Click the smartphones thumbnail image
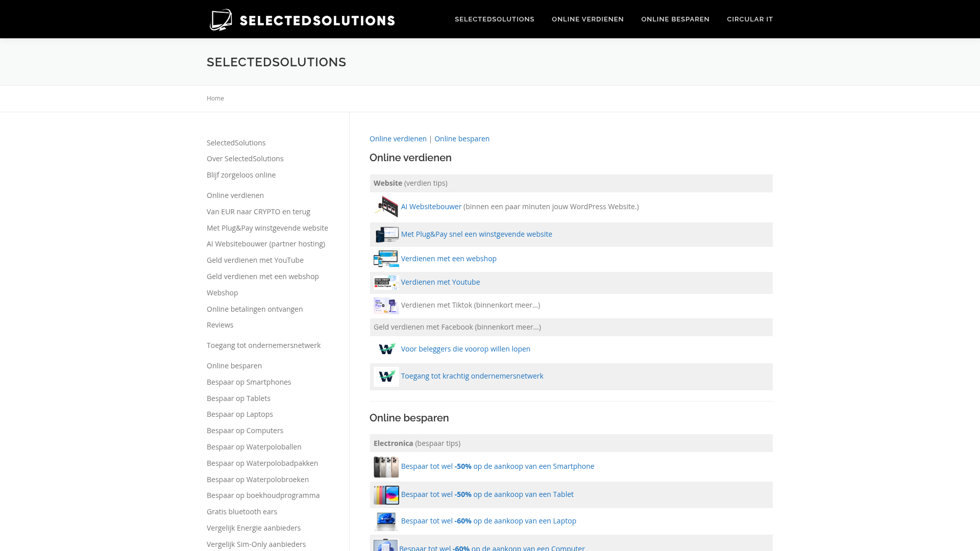The width and height of the screenshot is (980, 551). [386, 467]
